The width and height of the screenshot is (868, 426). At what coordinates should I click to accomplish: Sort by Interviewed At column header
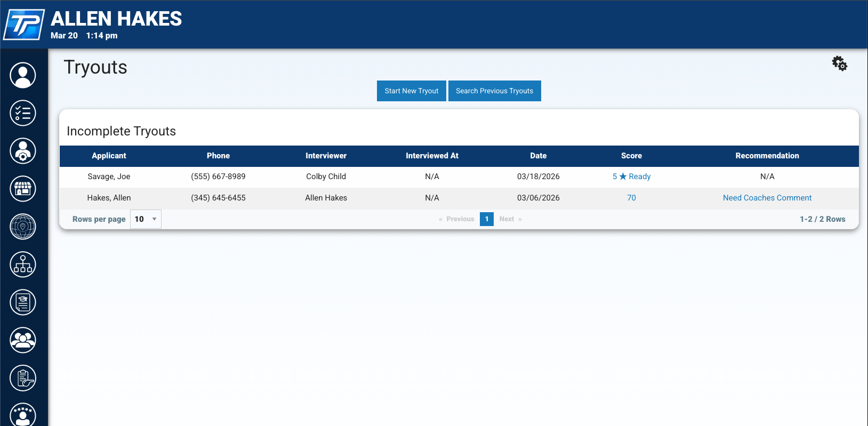pos(432,156)
